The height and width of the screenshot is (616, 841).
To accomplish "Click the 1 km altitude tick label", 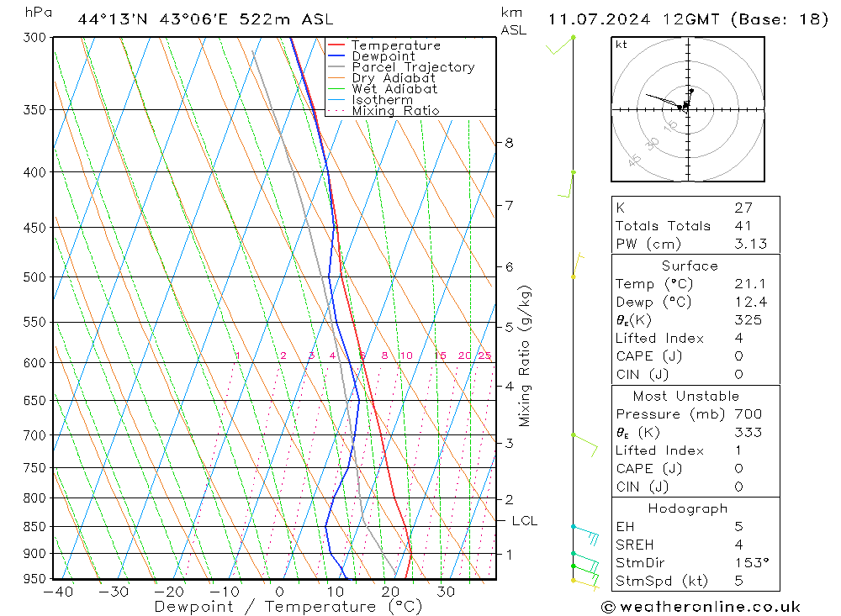I will (509, 555).
